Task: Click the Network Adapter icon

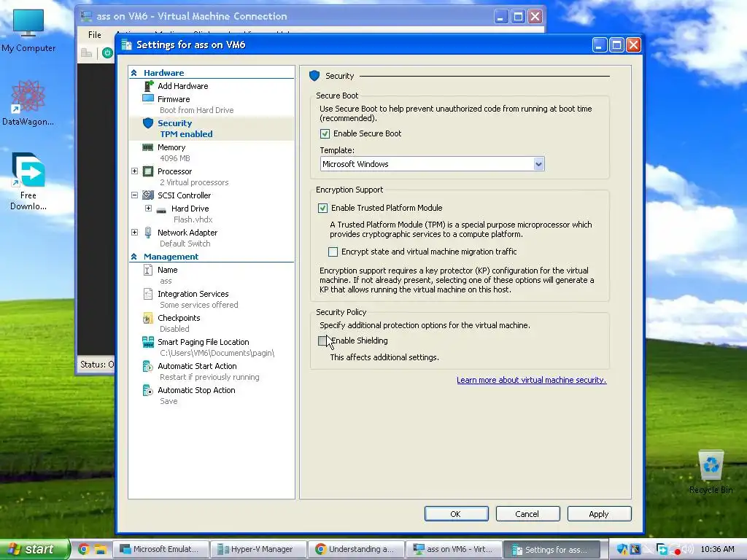Action: click(148, 232)
